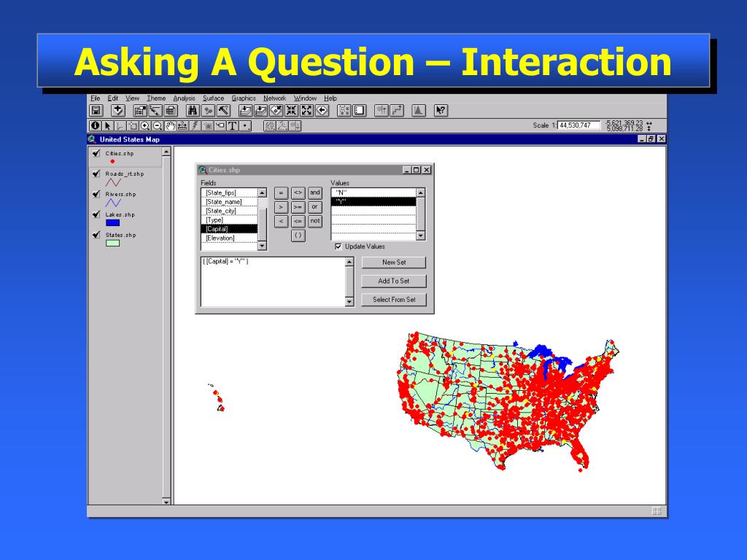The height and width of the screenshot is (560, 747).
Task: Click Zoom to Previous Extent arrow icon
Action: coord(322,111)
